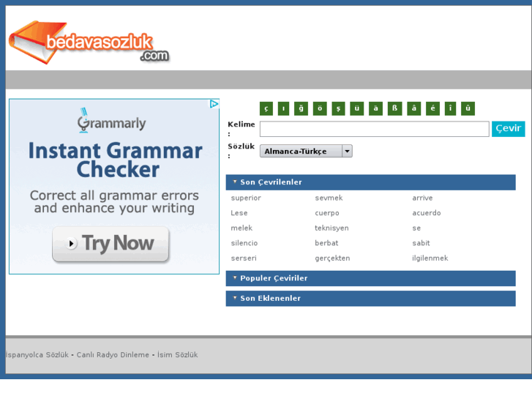532x399 pixels.
Task: Click the Grammarly logo in the ad
Action: pyautogui.click(x=112, y=122)
